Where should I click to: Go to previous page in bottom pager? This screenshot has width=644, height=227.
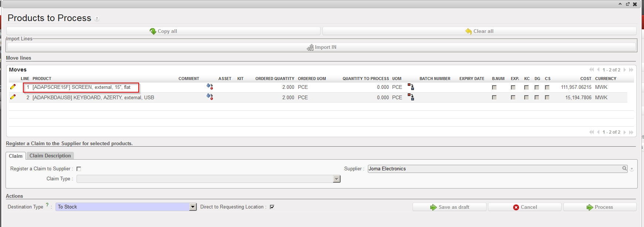[598, 132]
